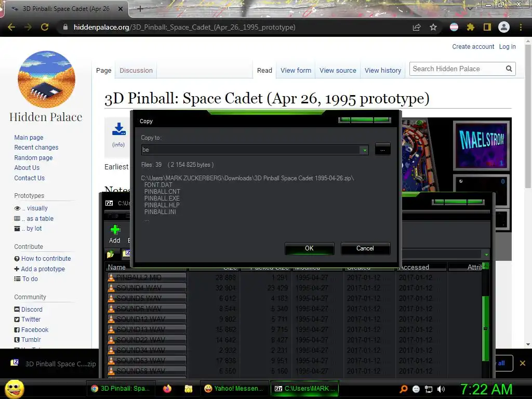This screenshot has width=532, height=399.
Task: Sort by the Name column header in 7-Zip
Action: point(146,268)
